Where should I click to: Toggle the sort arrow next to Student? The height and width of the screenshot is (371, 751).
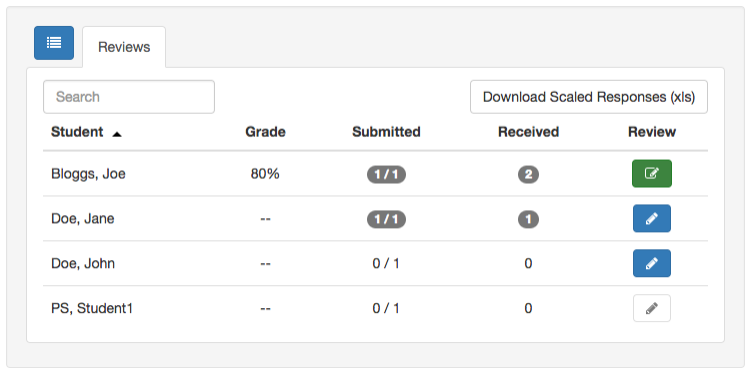116,135
